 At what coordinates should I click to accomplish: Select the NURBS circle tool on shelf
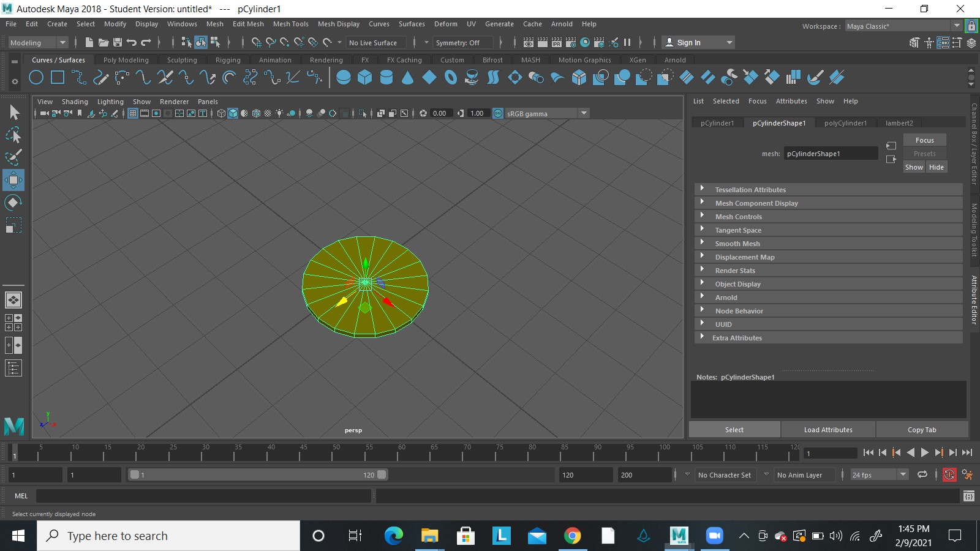(x=36, y=77)
